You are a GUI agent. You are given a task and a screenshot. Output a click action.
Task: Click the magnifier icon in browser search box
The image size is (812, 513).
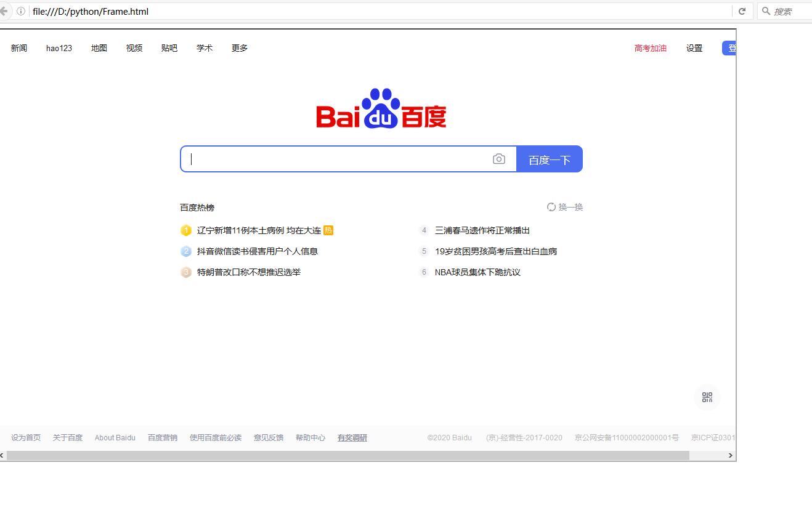[766, 11]
